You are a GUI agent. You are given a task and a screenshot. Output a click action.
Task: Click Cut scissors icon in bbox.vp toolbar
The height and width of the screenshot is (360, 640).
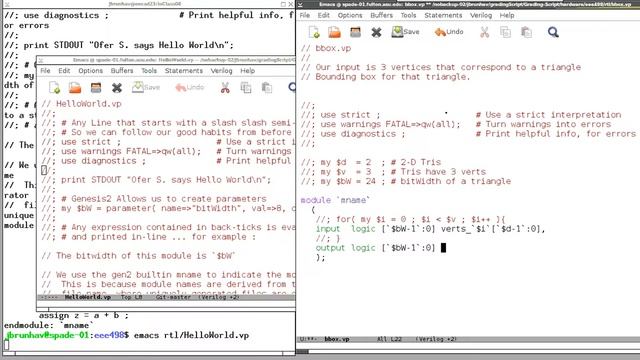[x=484, y=32]
